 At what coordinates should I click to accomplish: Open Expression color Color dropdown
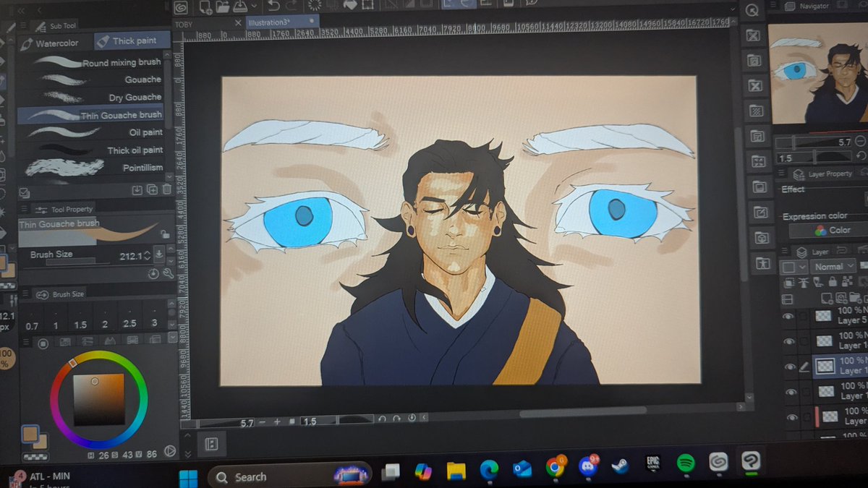click(830, 230)
